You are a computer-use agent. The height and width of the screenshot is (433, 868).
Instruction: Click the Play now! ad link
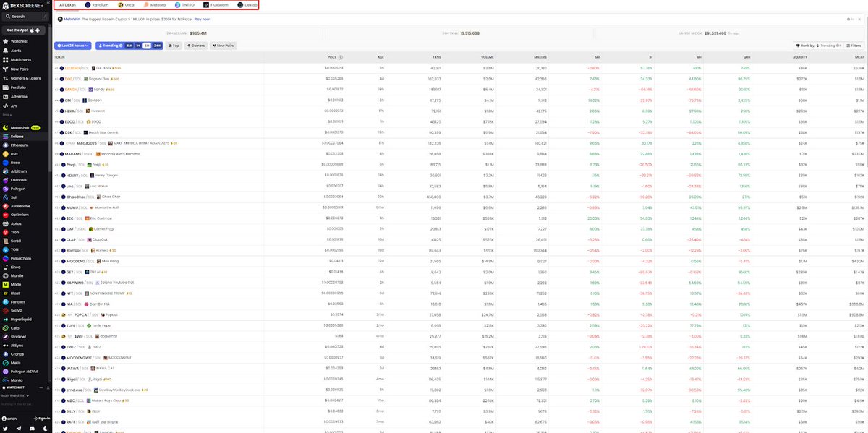click(203, 20)
